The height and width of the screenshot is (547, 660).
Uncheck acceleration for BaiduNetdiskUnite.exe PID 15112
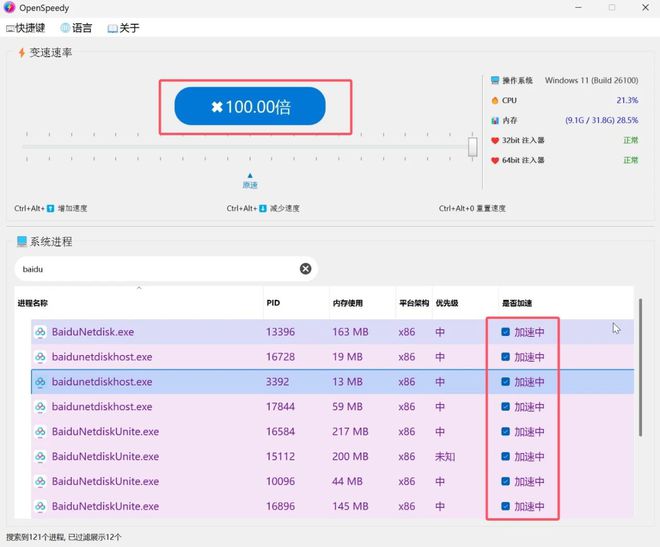506,456
